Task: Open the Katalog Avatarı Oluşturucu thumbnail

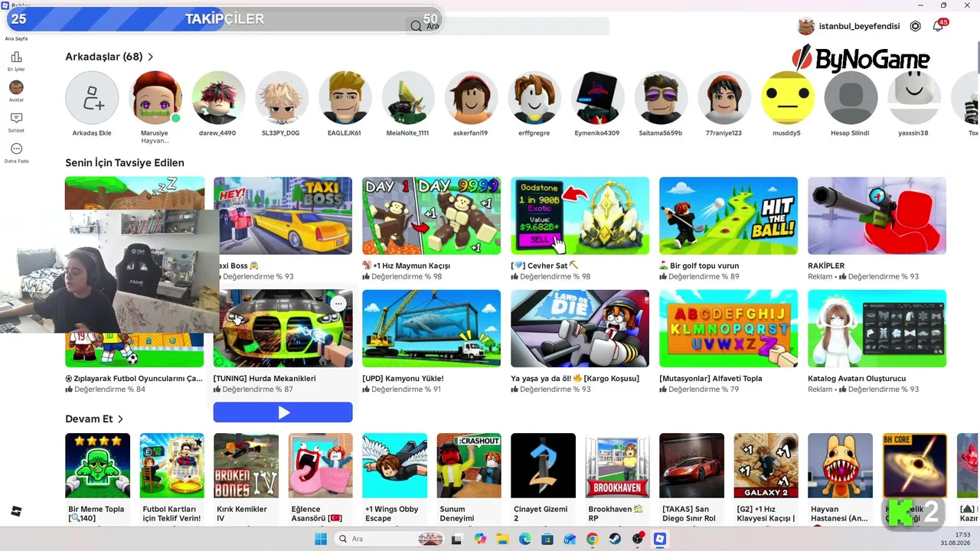Action: point(877,328)
